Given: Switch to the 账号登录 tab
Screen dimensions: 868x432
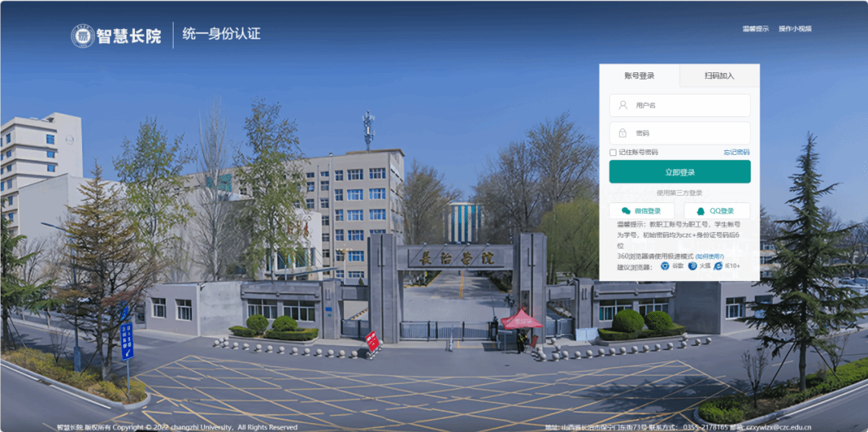Looking at the screenshot, I should (x=640, y=75).
